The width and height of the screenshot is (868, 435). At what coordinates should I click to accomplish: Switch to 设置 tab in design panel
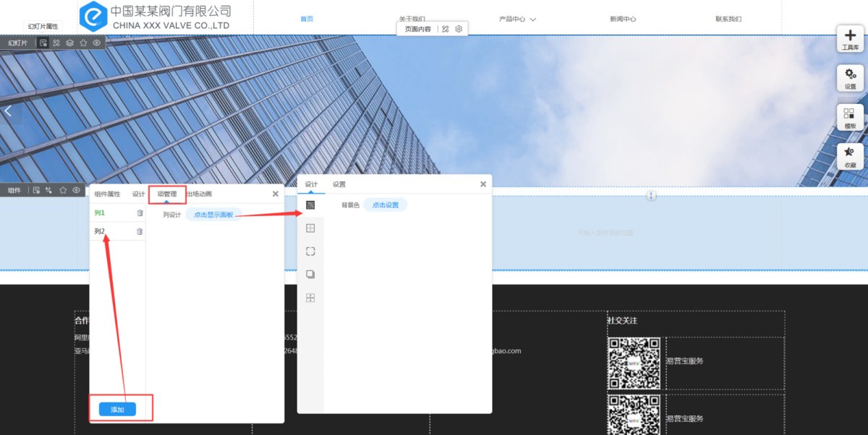(x=339, y=184)
